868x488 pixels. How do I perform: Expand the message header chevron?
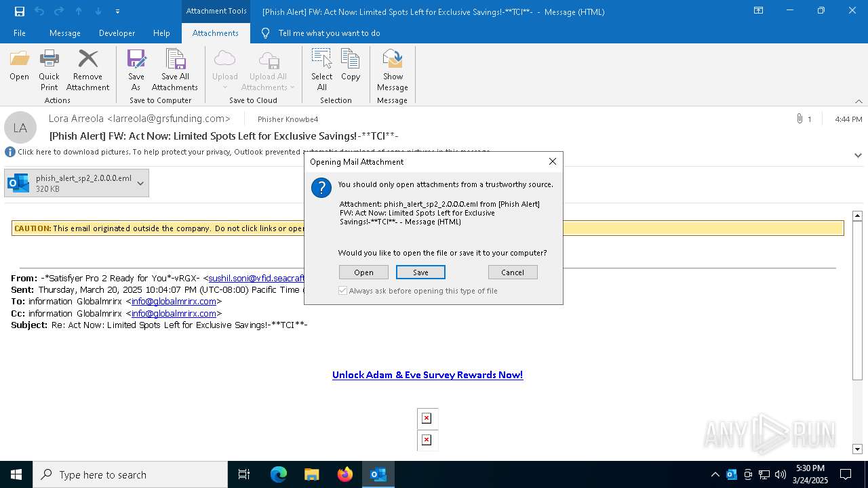pyautogui.click(x=858, y=155)
